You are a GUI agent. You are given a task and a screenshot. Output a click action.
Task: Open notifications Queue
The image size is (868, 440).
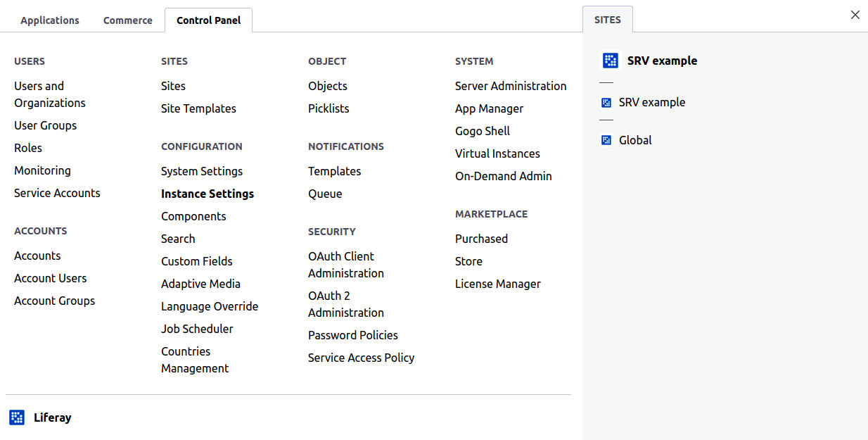[325, 194]
